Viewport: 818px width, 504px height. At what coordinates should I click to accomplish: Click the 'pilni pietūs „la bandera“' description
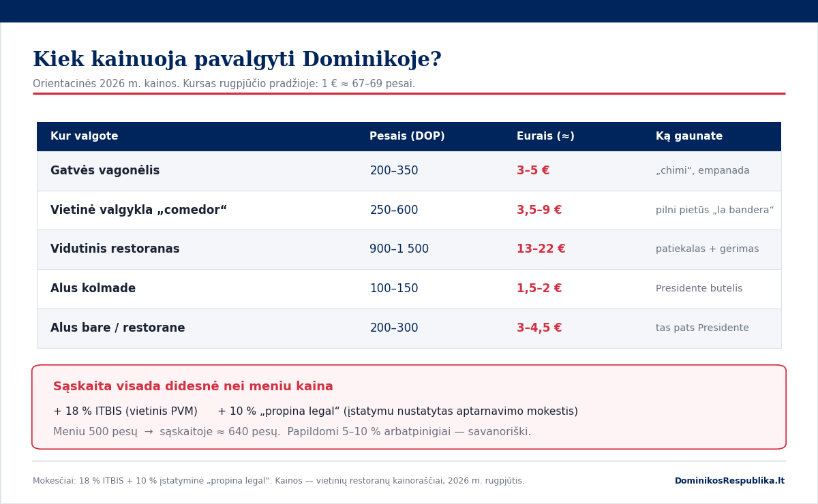click(x=715, y=210)
